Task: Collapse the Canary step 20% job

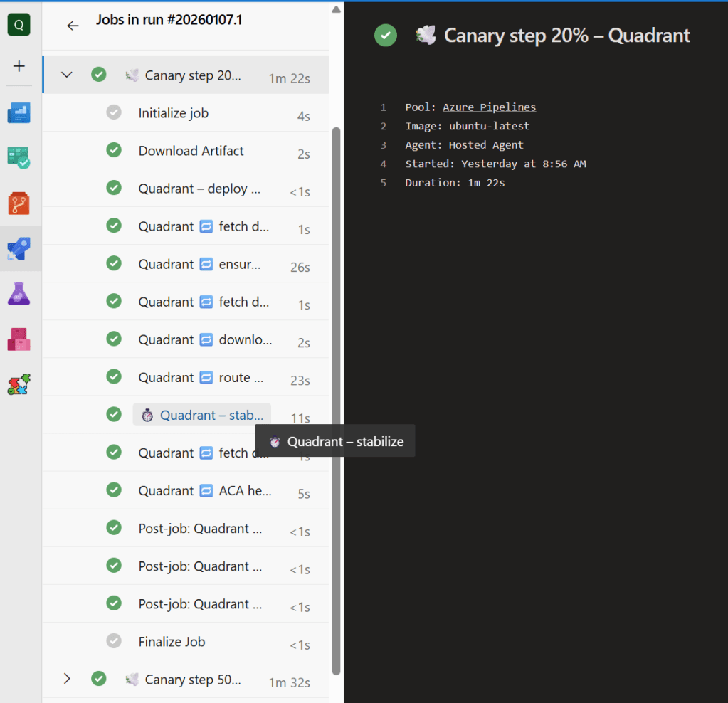Action: click(x=67, y=75)
